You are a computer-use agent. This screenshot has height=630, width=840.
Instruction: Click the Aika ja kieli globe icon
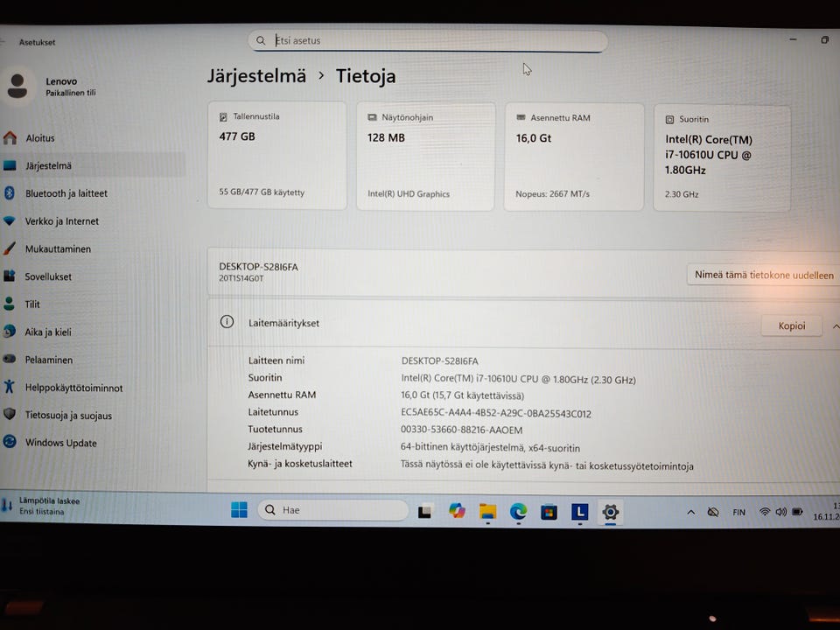[x=9, y=332]
